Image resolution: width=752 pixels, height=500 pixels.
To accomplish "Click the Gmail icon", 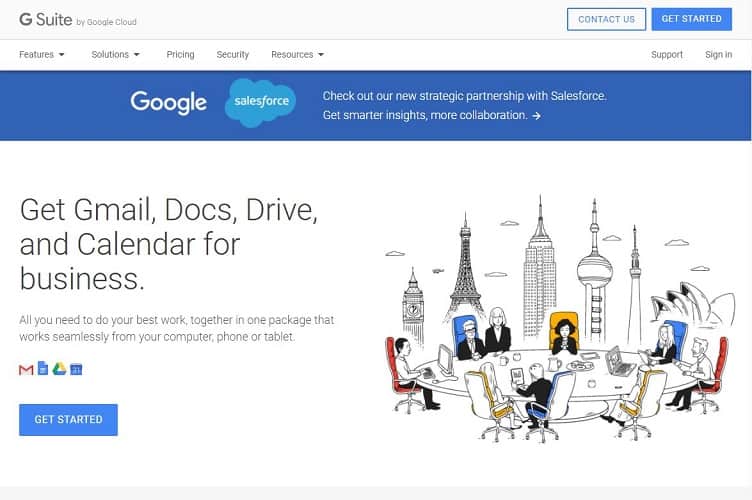I will pyautogui.click(x=26, y=370).
